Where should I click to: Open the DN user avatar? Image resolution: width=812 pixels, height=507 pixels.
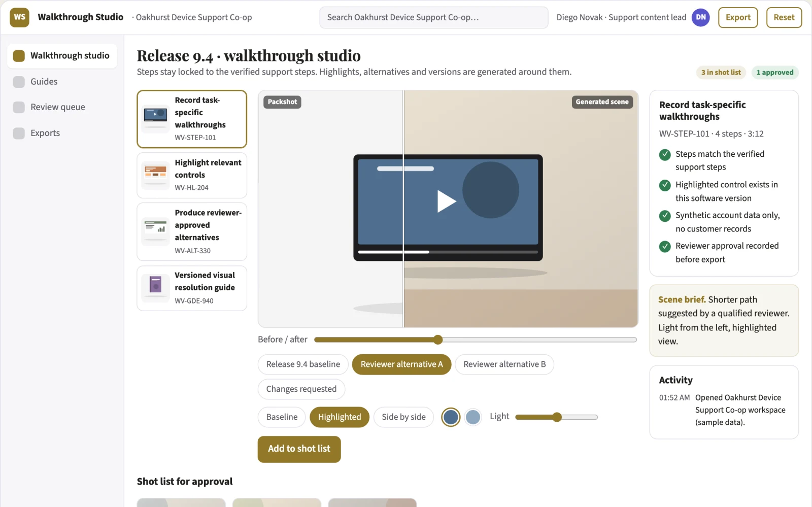pyautogui.click(x=701, y=17)
